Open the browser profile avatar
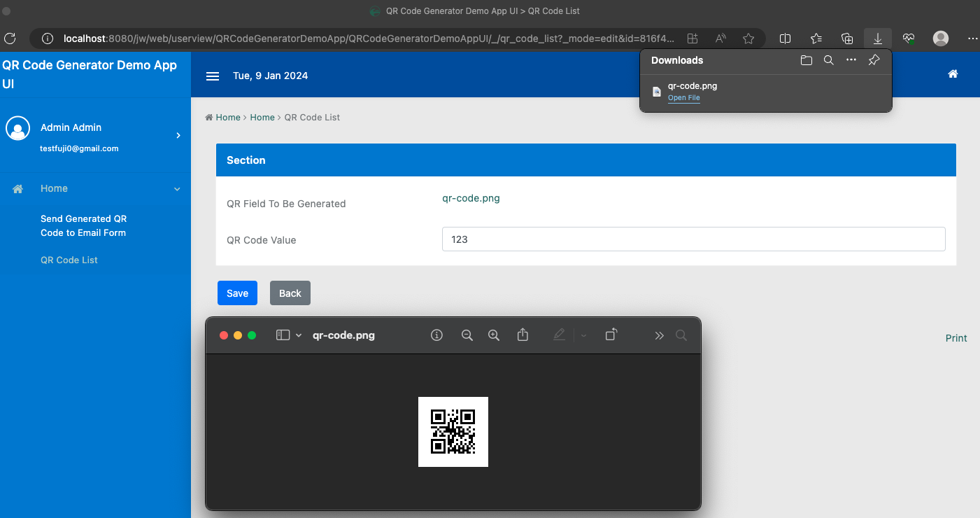Screen dimensions: 980x518 tap(941, 38)
